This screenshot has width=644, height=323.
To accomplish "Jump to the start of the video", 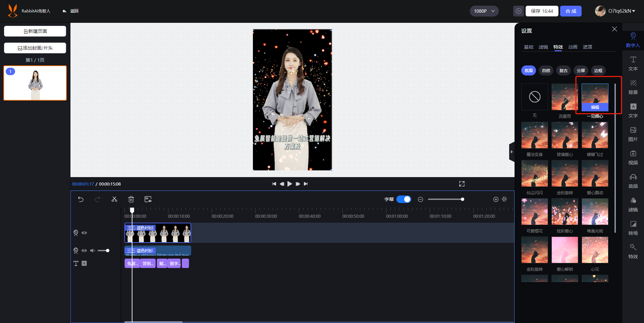I will (x=274, y=184).
